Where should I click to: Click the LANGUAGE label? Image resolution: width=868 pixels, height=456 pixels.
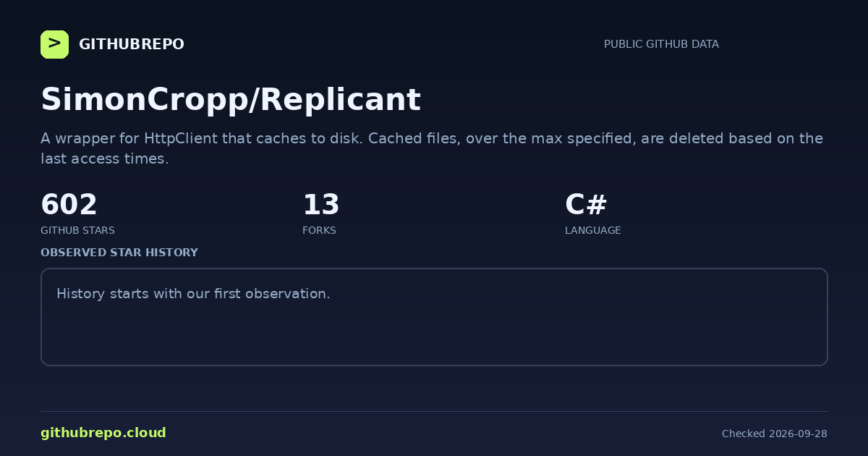[x=592, y=230]
